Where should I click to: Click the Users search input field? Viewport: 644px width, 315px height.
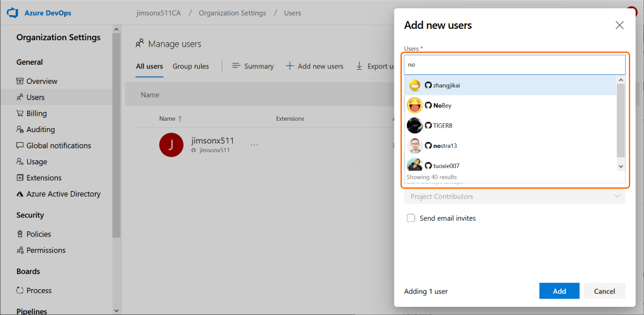[x=514, y=65]
